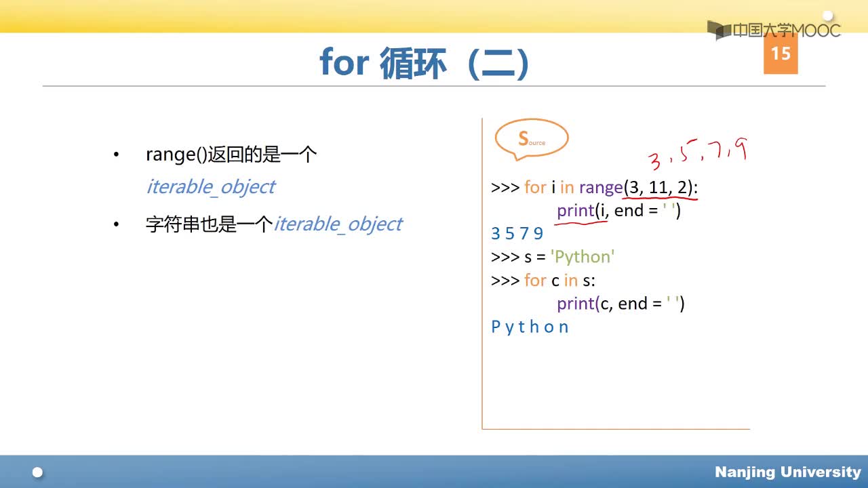Screen dimensions: 868x488
Task: Click the output line "P y t h o n"
Action: [x=530, y=327]
